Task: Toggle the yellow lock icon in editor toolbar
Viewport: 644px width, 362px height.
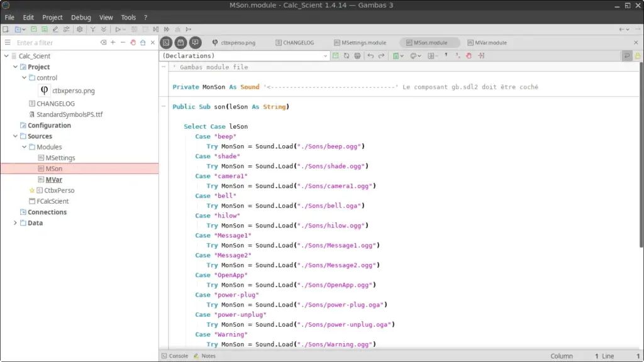Action: pyautogui.click(x=638, y=56)
